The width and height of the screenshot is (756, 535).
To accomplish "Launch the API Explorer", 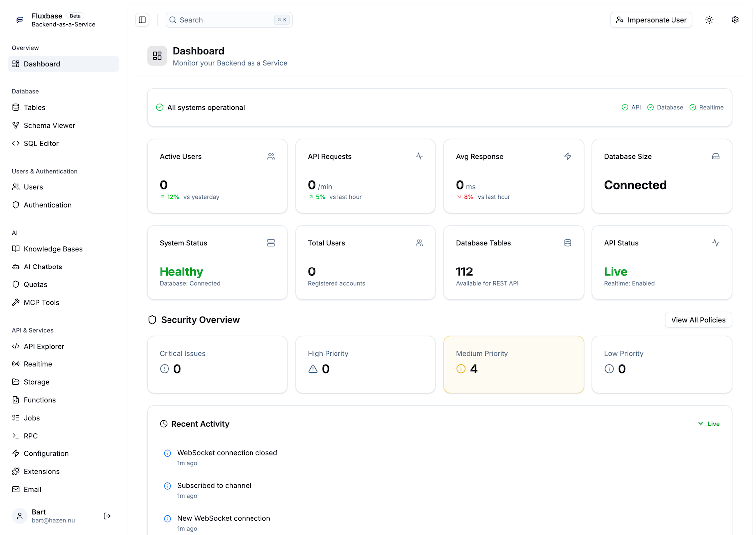I will click(64, 346).
